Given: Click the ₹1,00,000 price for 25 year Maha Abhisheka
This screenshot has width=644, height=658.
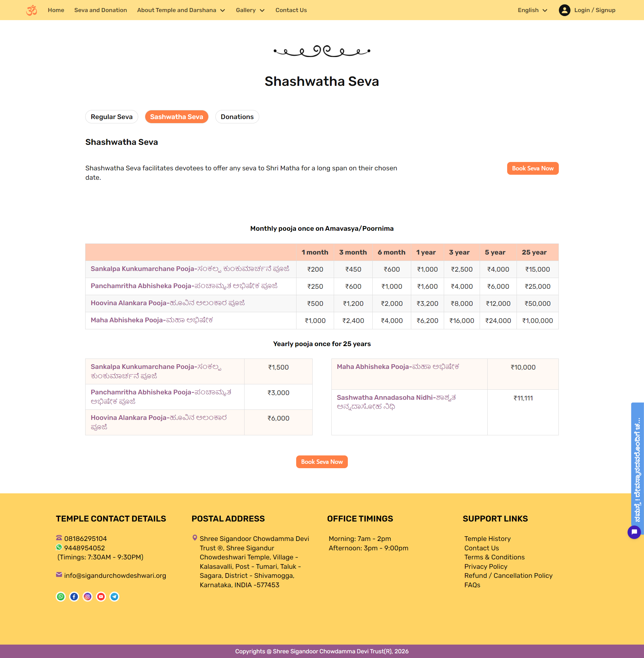Looking at the screenshot, I should (x=537, y=321).
